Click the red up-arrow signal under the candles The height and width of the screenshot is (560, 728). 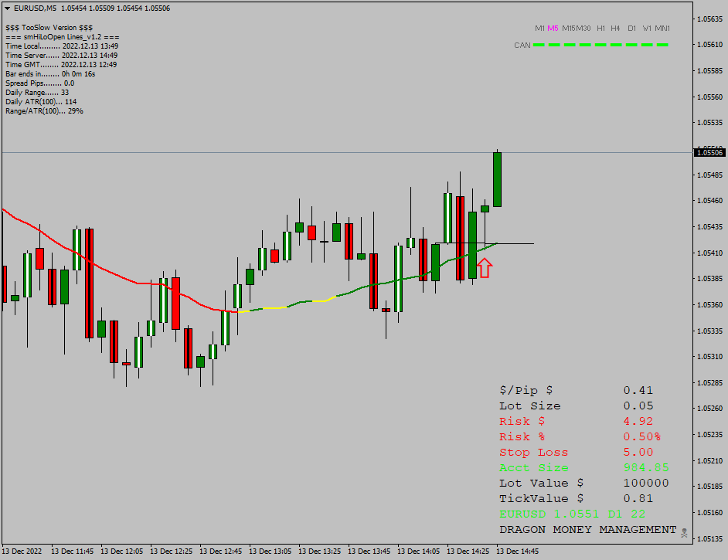pos(485,268)
